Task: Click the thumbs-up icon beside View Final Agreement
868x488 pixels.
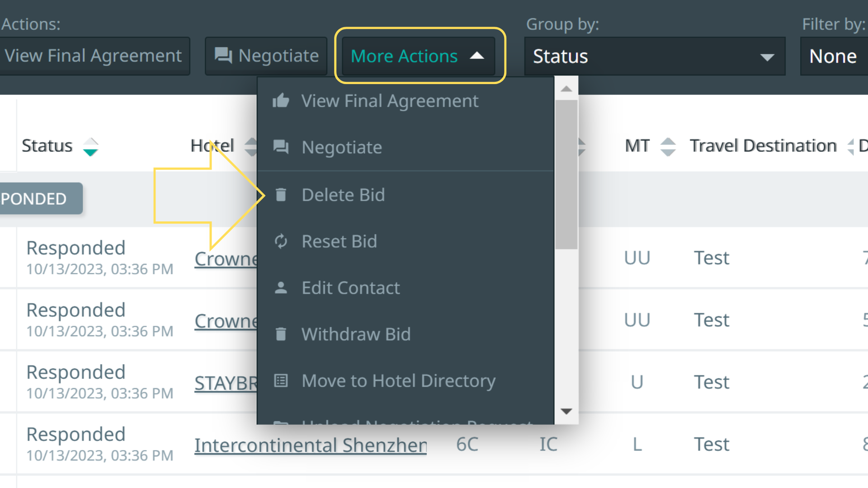Action: click(281, 100)
